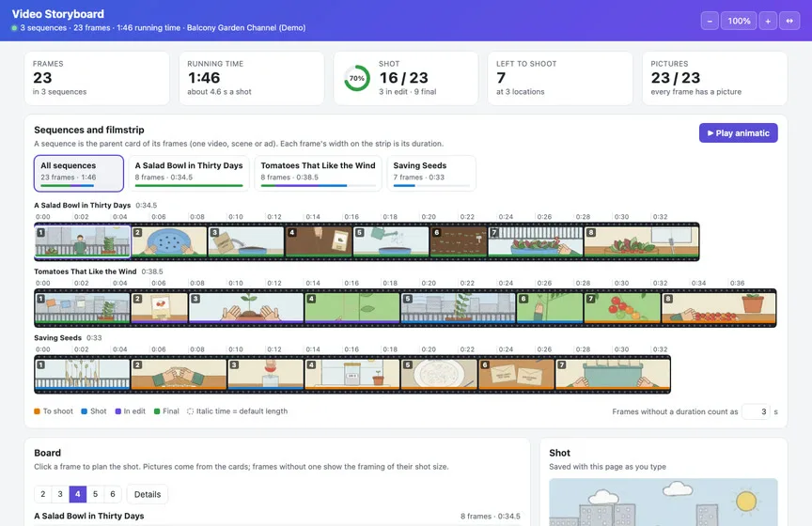Select the Saving Seeds sequence card
The image size is (812, 526).
point(431,173)
